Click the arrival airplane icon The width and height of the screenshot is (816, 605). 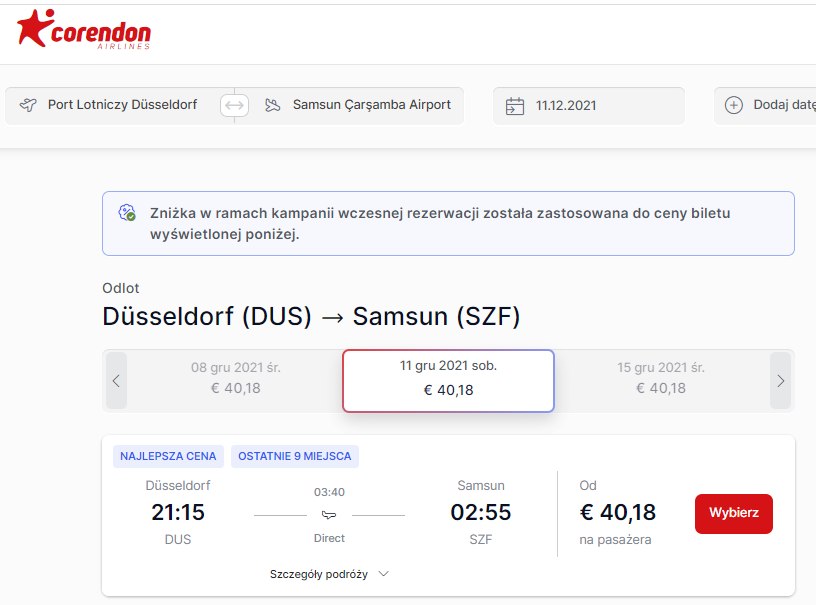(272, 106)
